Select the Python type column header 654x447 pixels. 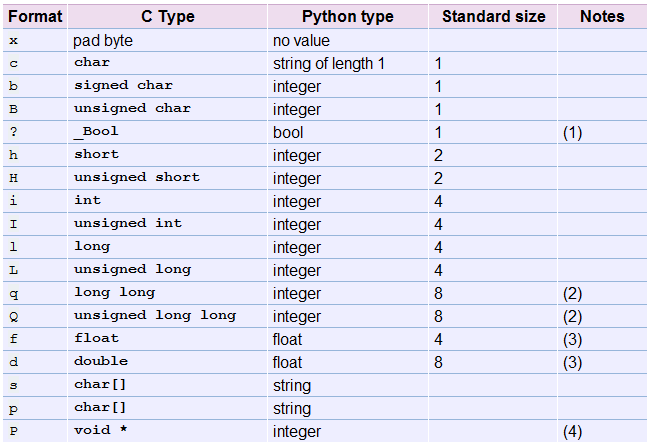pyautogui.click(x=347, y=16)
